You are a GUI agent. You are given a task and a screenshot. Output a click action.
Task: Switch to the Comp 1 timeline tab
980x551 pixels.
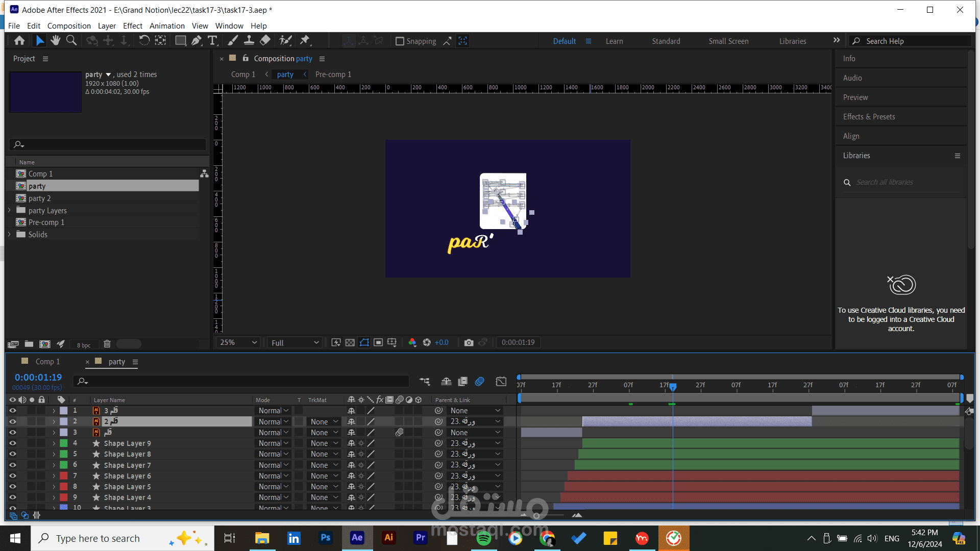coord(47,362)
